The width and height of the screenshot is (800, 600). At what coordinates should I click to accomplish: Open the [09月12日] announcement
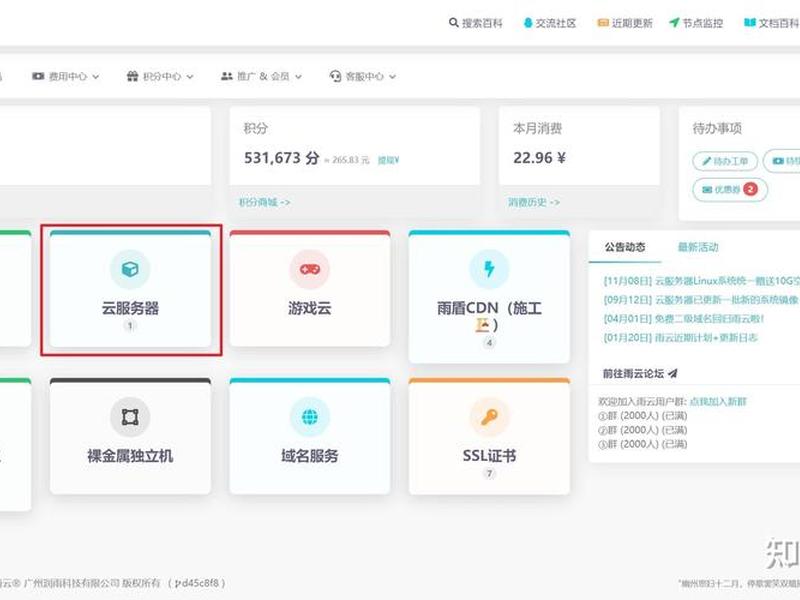(x=702, y=300)
